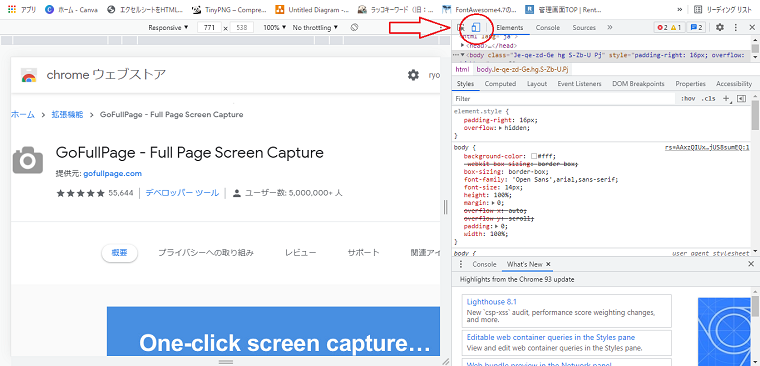Select html in the breadcrumb bar
760x366 pixels.
462,69
